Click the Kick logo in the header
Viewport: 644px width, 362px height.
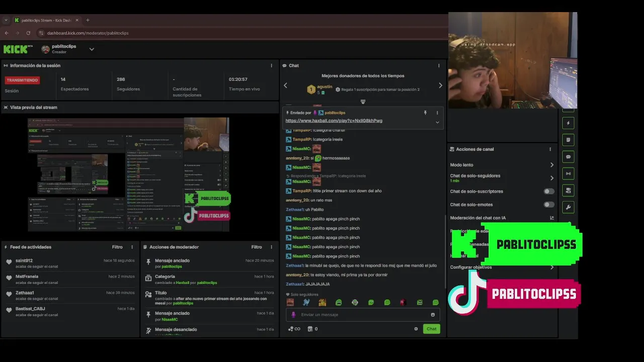tap(18, 49)
